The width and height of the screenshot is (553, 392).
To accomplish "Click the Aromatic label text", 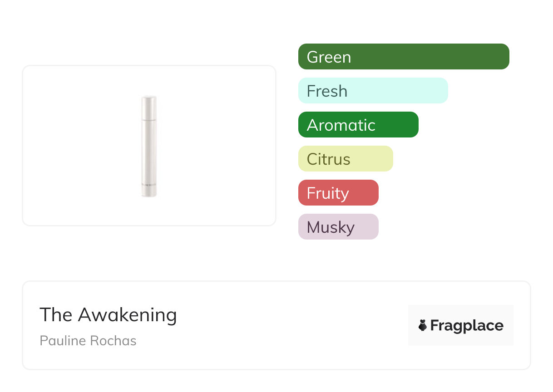I will pyautogui.click(x=341, y=125).
